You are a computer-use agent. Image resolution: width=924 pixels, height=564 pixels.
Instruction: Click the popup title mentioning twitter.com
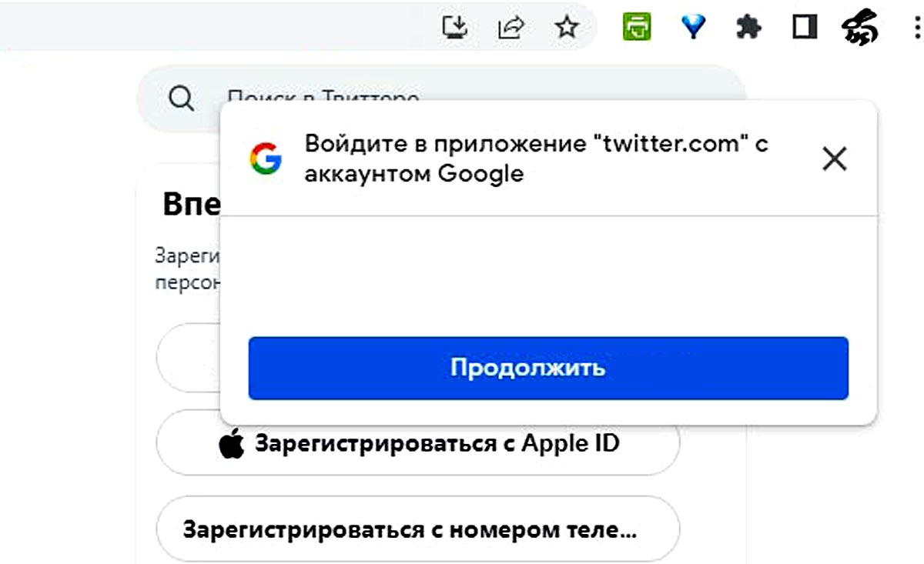pyautogui.click(x=537, y=159)
